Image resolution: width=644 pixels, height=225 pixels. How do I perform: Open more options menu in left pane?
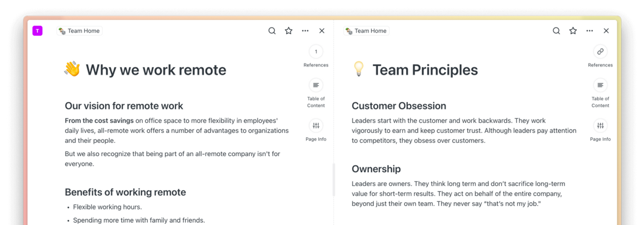[x=305, y=31]
